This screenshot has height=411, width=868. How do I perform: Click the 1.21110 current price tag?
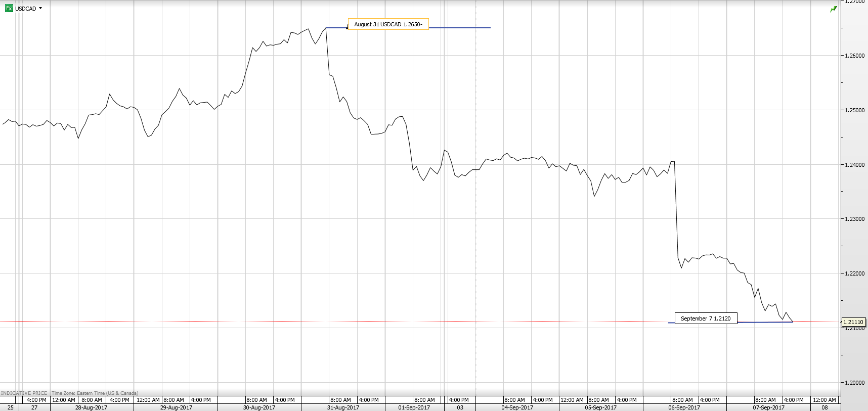point(853,322)
